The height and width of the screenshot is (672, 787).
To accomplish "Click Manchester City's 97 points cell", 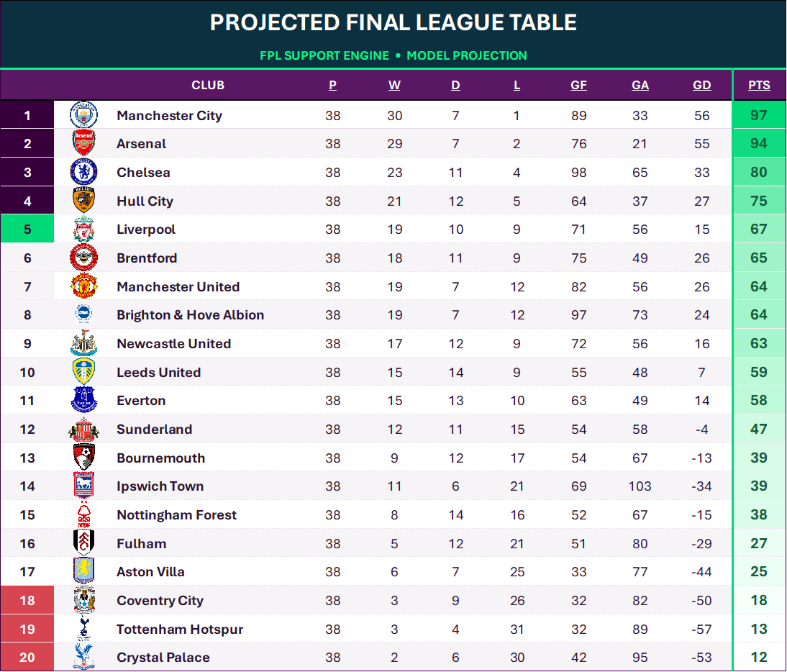I will (x=759, y=115).
